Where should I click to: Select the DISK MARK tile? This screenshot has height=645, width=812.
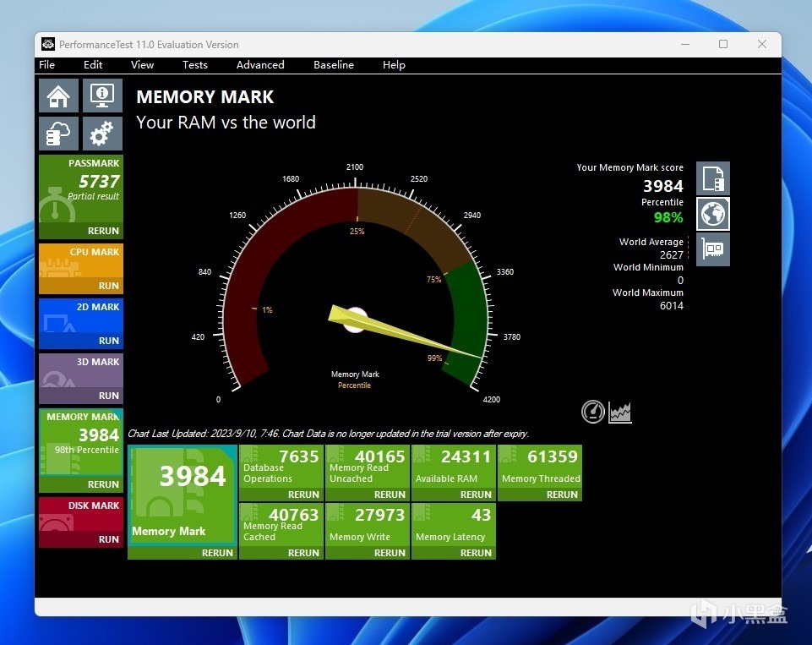coord(81,514)
